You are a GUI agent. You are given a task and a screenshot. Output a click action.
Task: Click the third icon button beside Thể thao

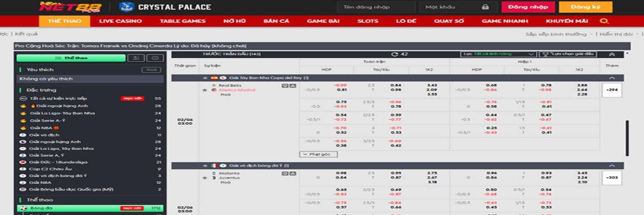pos(155,58)
